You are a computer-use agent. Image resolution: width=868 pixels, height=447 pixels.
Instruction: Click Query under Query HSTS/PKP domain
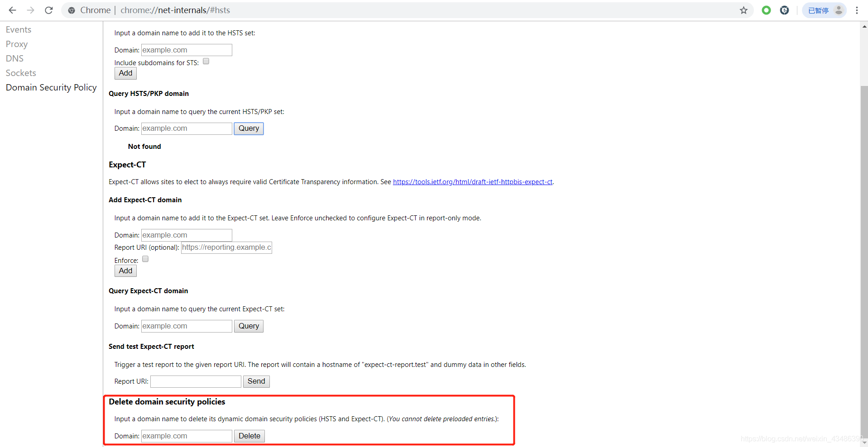[248, 128]
